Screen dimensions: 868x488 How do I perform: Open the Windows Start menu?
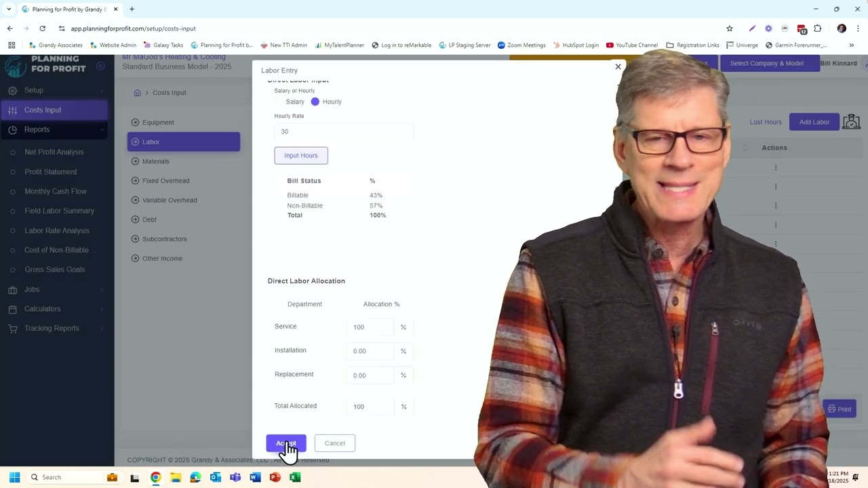[14, 477]
